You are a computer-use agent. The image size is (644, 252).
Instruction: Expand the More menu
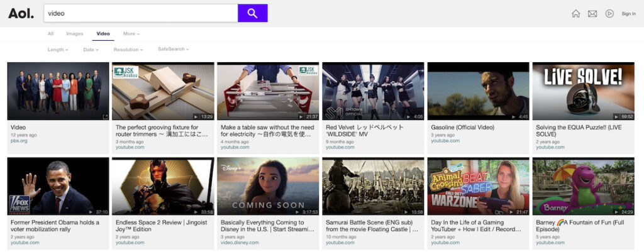coord(131,34)
